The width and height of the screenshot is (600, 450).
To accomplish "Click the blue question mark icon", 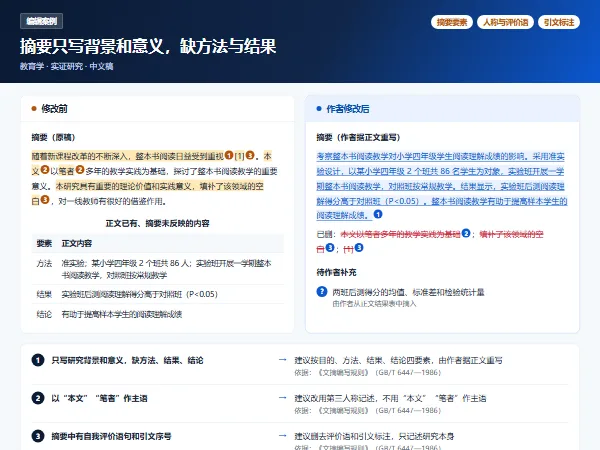I will pyautogui.click(x=322, y=292).
